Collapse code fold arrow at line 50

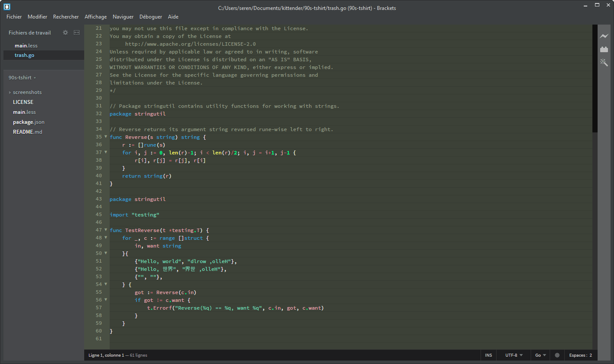tap(106, 253)
